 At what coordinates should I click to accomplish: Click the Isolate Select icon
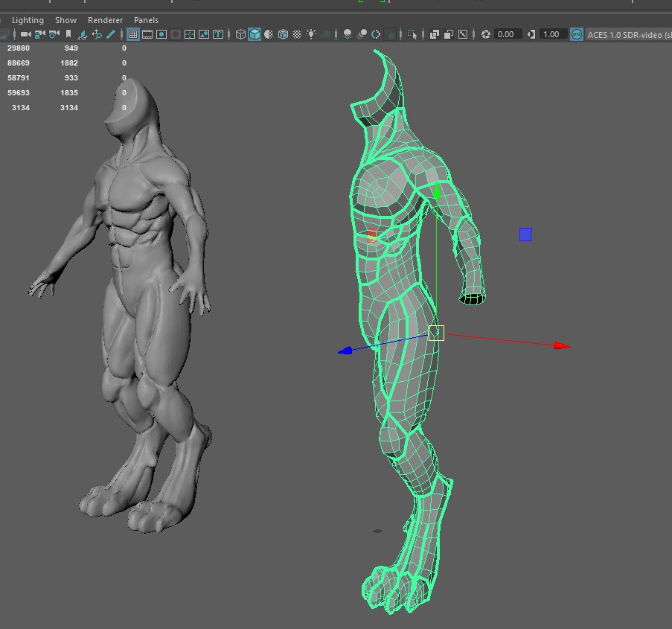click(412, 34)
